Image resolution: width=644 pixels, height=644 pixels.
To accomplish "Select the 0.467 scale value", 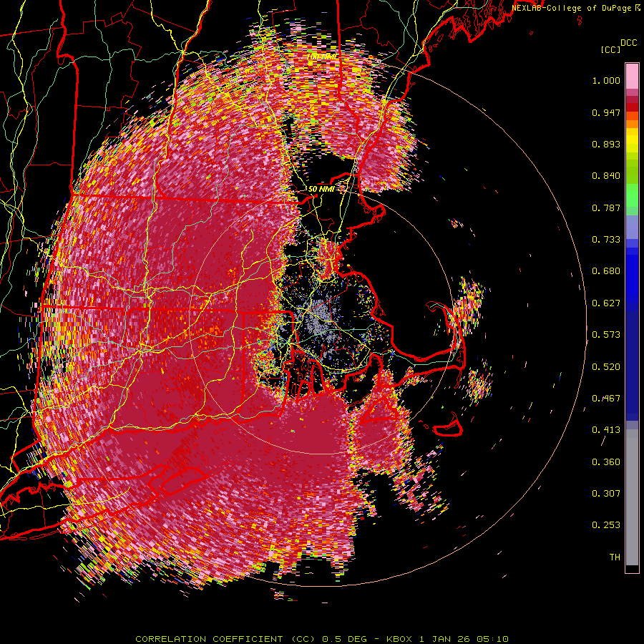I will pyautogui.click(x=606, y=399).
